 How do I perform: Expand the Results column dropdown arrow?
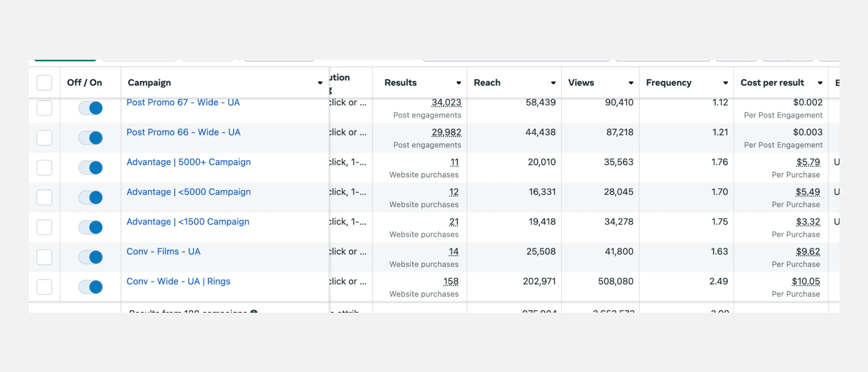coord(458,83)
